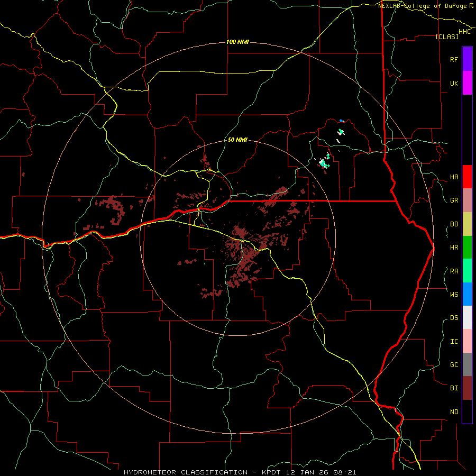This screenshot has width=476, height=476.
Task: Click the 100 NMI range ring label
Action: point(237,42)
